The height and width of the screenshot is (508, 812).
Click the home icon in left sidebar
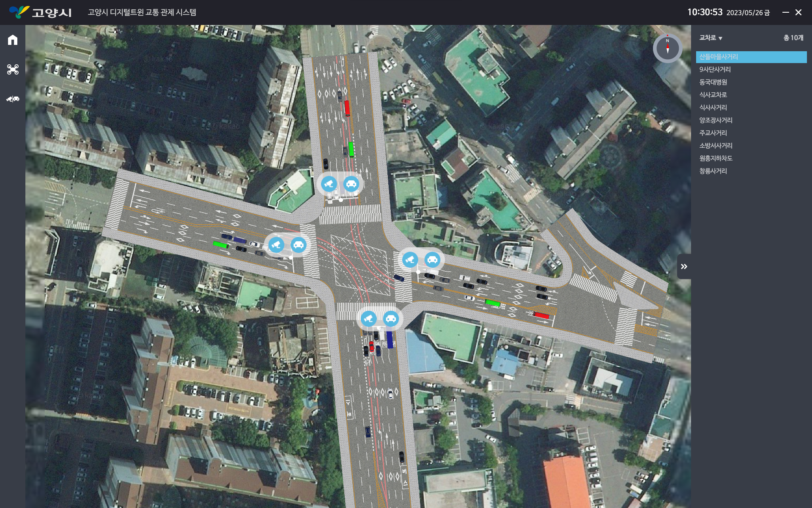tap(13, 40)
